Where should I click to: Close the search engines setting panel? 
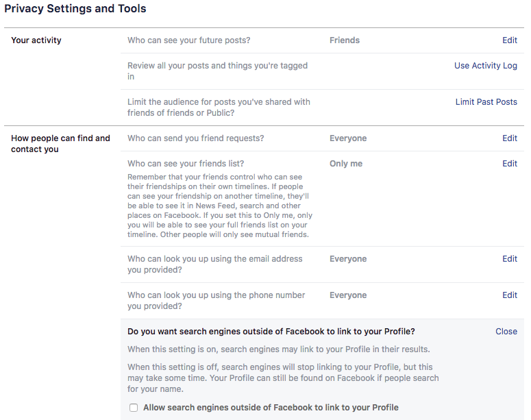(x=506, y=332)
